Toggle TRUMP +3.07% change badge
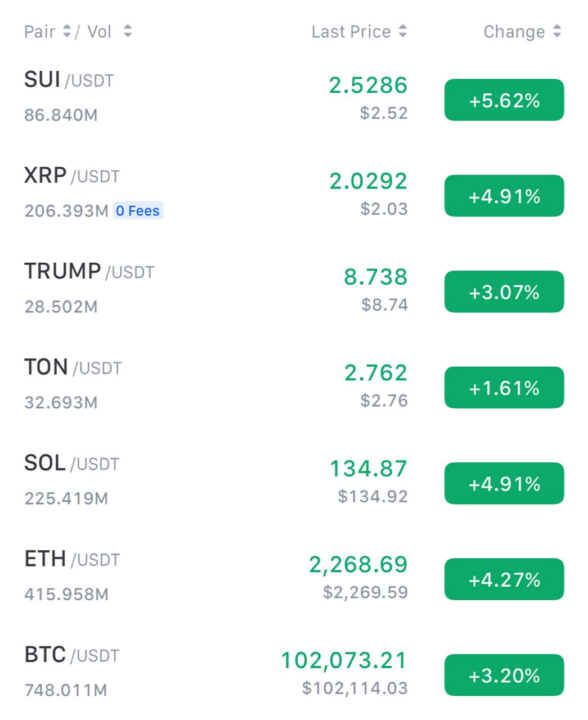 (504, 292)
